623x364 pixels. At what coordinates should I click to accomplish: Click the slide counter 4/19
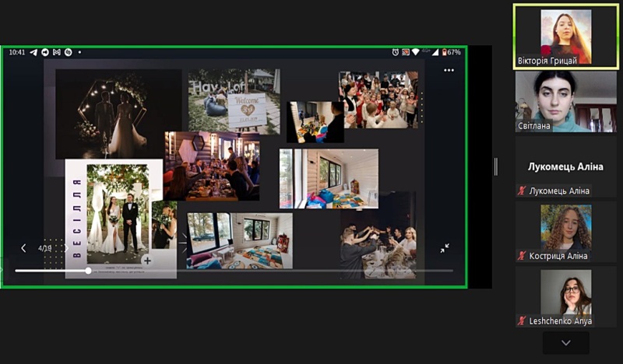tap(45, 248)
